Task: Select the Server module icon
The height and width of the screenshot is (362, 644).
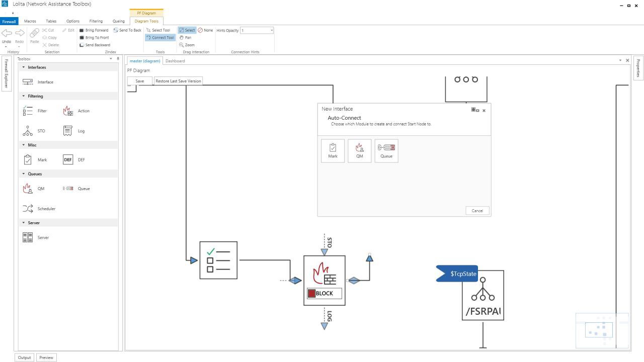Action: click(28, 237)
